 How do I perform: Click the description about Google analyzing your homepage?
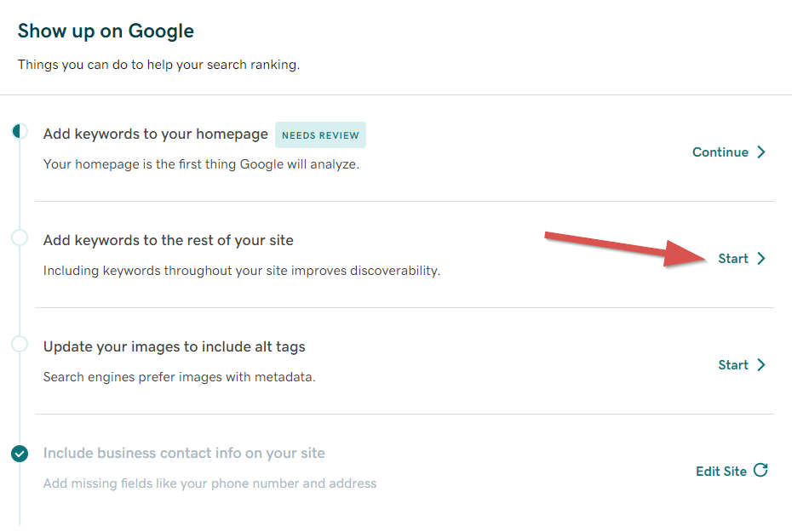click(x=201, y=163)
